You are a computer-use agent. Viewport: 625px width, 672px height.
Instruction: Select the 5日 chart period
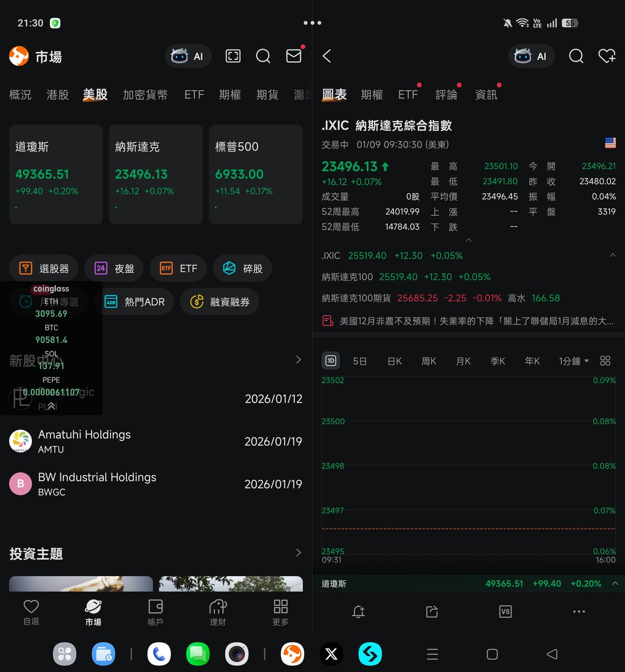coord(360,361)
